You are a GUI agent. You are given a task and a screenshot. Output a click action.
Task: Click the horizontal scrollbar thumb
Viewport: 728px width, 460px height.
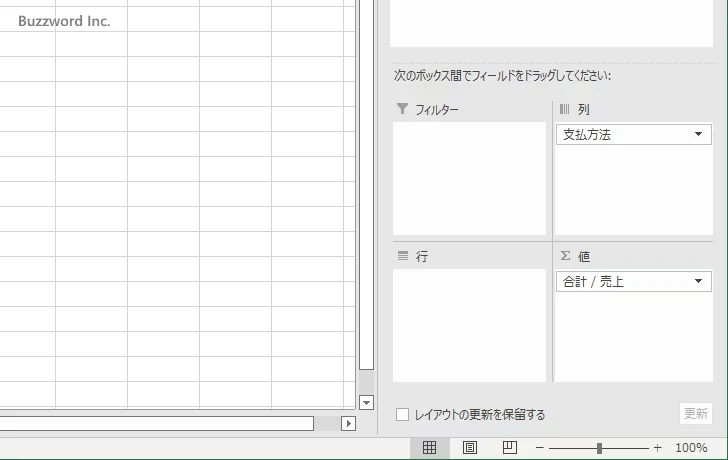pyautogui.click(x=156, y=423)
